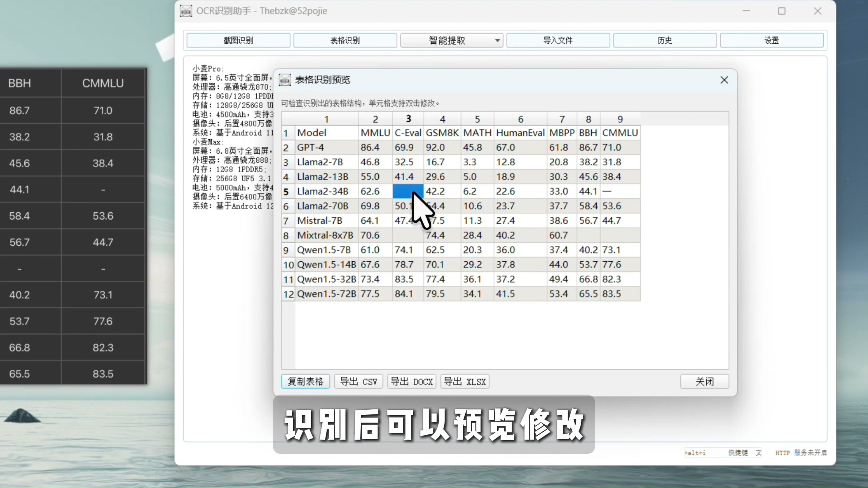Copy the table with 复制表格

(x=305, y=382)
